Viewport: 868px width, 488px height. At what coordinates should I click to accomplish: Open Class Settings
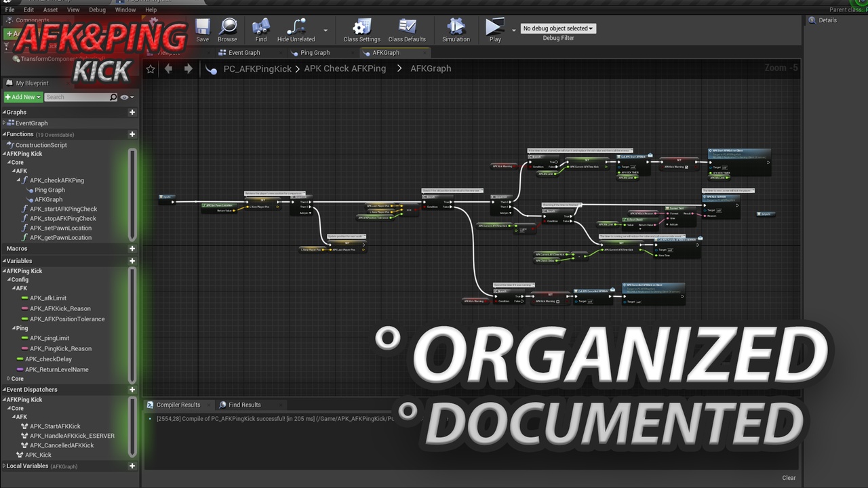click(361, 30)
